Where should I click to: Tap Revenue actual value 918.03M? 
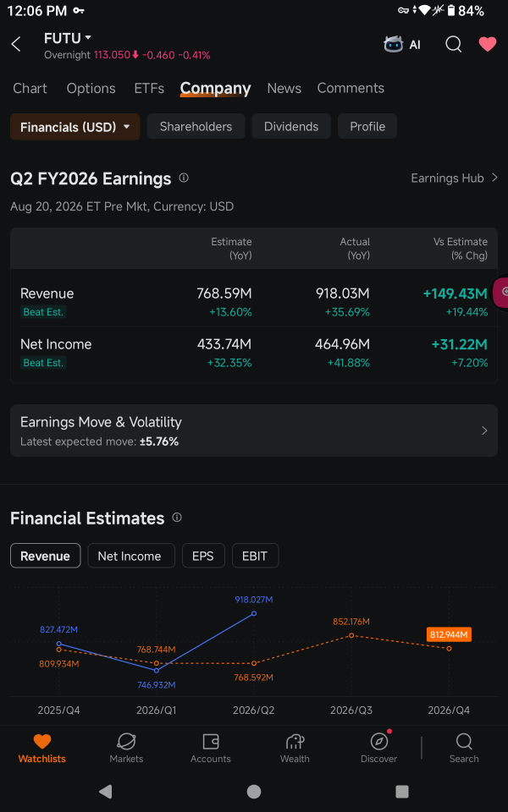[343, 294]
